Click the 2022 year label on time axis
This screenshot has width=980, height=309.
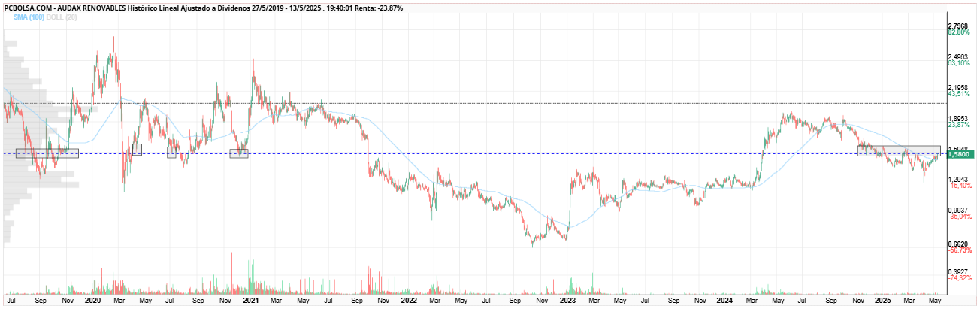pyautogui.click(x=409, y=300)
